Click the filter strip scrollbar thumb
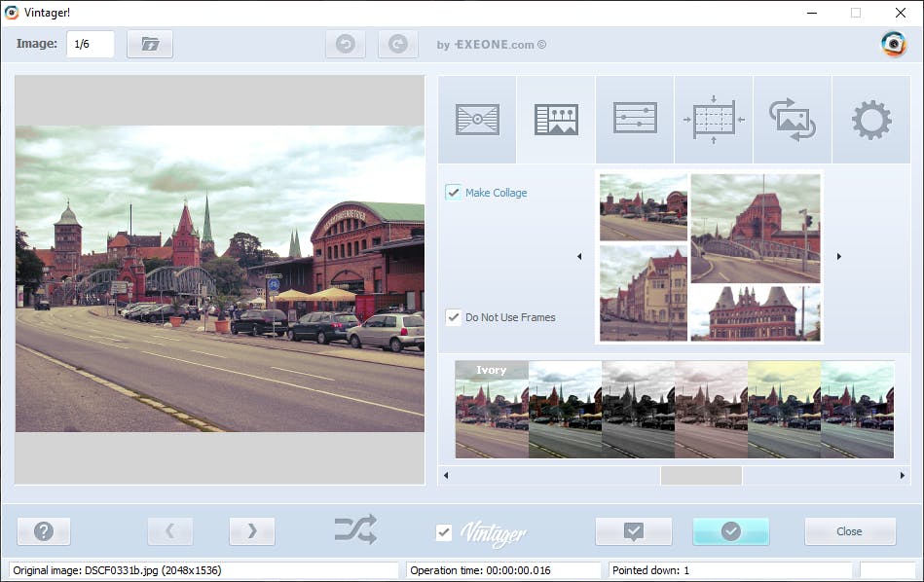The height and width of the screenshot is (582, 924). pos(701,475)
